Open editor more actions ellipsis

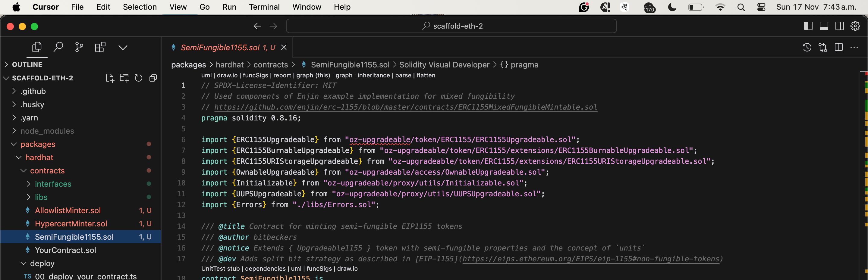tap(854, 48)
